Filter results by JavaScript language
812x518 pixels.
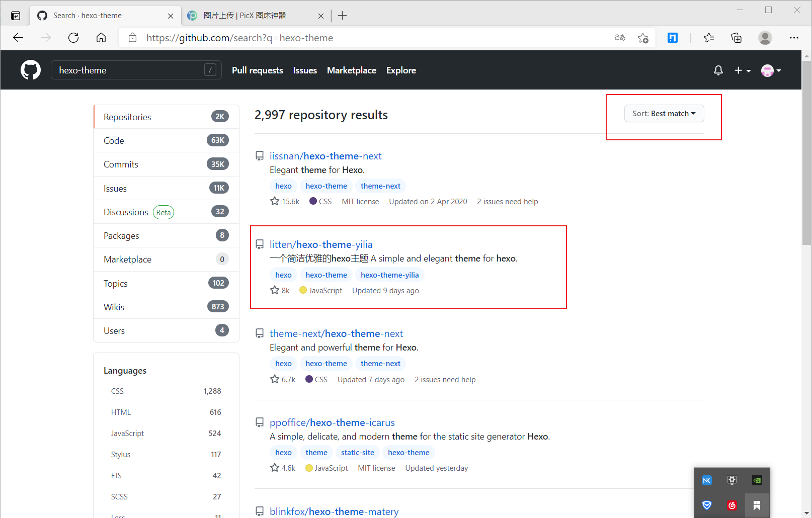click(166, 433)
